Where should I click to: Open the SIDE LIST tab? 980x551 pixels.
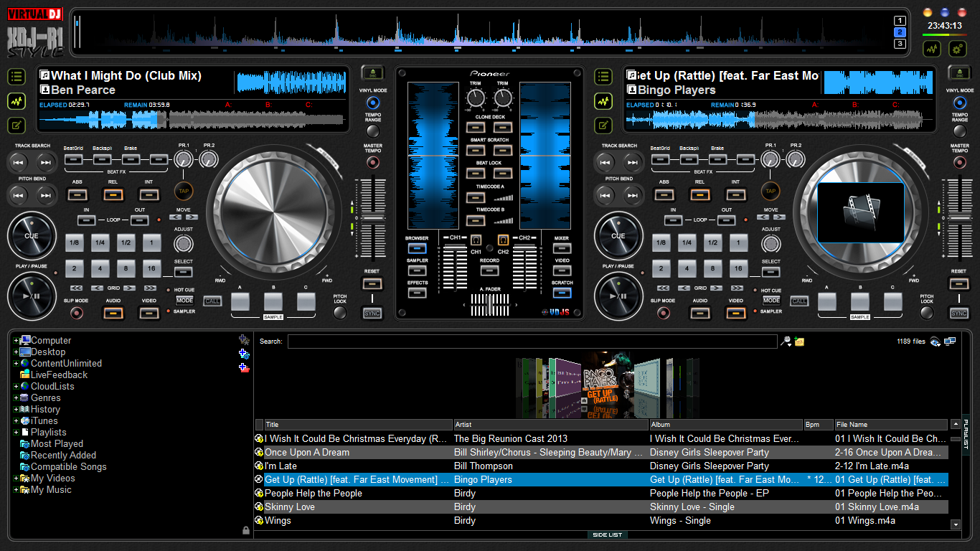point(607,534)
